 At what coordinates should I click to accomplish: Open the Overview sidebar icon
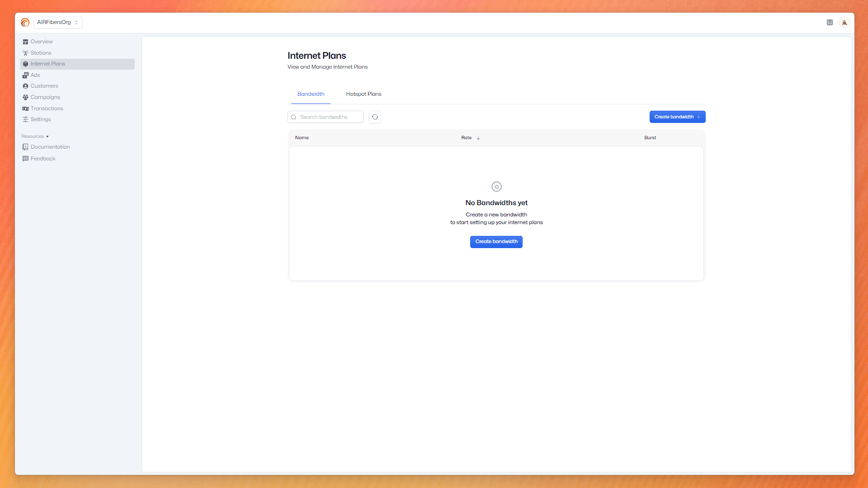(x=25, y=42)
